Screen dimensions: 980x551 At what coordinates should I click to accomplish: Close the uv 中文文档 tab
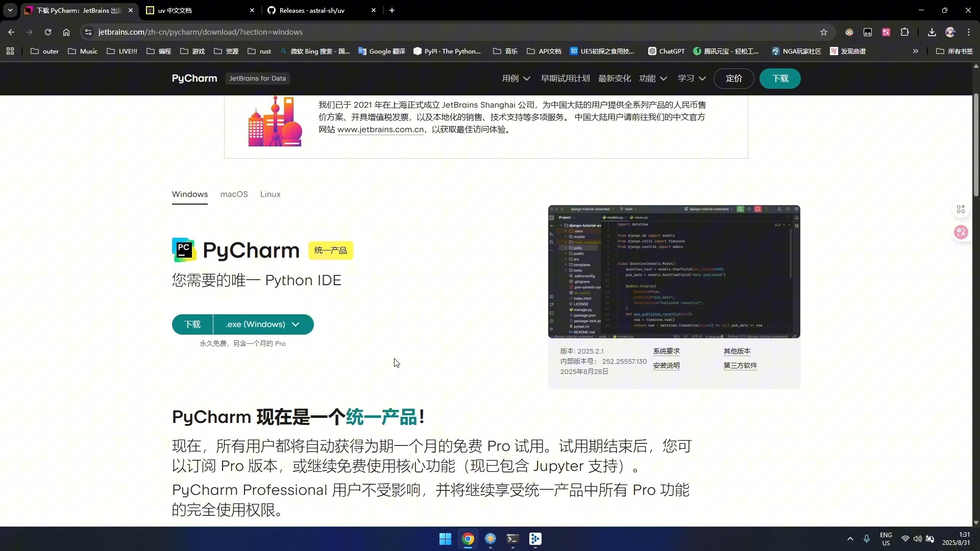(x=252, y=10)
